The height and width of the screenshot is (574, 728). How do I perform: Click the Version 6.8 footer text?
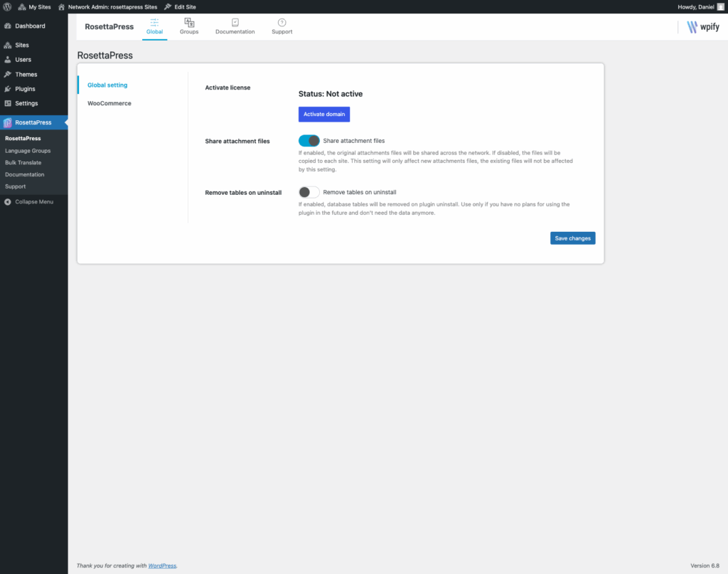tap(705, 565)
